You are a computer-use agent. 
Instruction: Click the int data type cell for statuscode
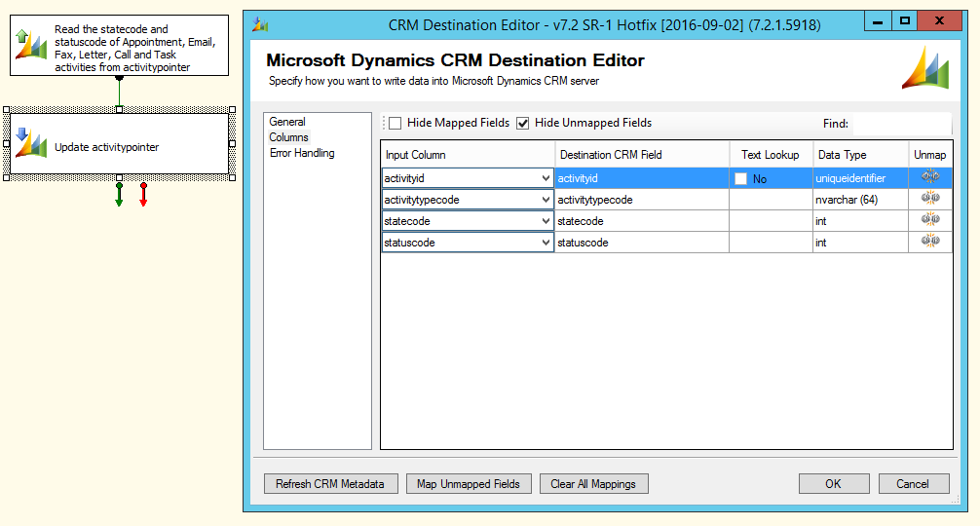tap(860, 242)
